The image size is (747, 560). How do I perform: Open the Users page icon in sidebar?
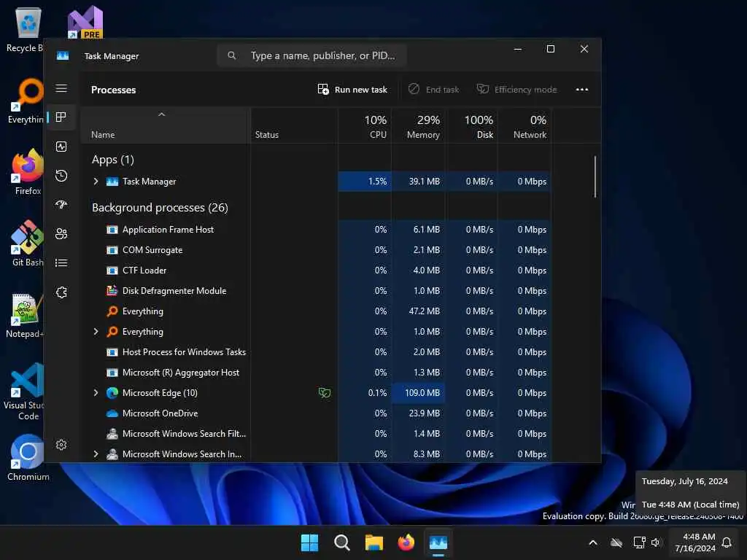click(61, 234)
